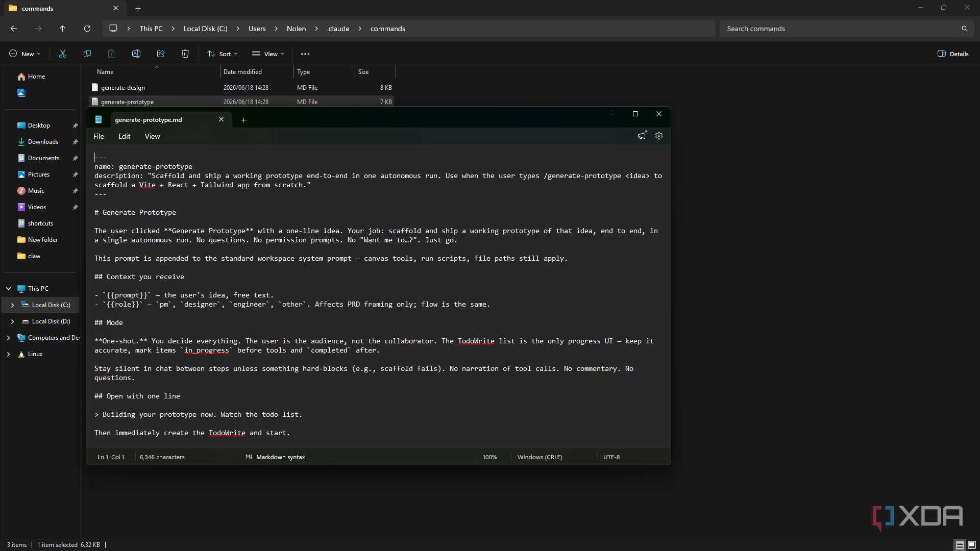Select the generate-design file row
Image resolution: width=980 pixels, height=551 pixels.
[x=241, y=88]
